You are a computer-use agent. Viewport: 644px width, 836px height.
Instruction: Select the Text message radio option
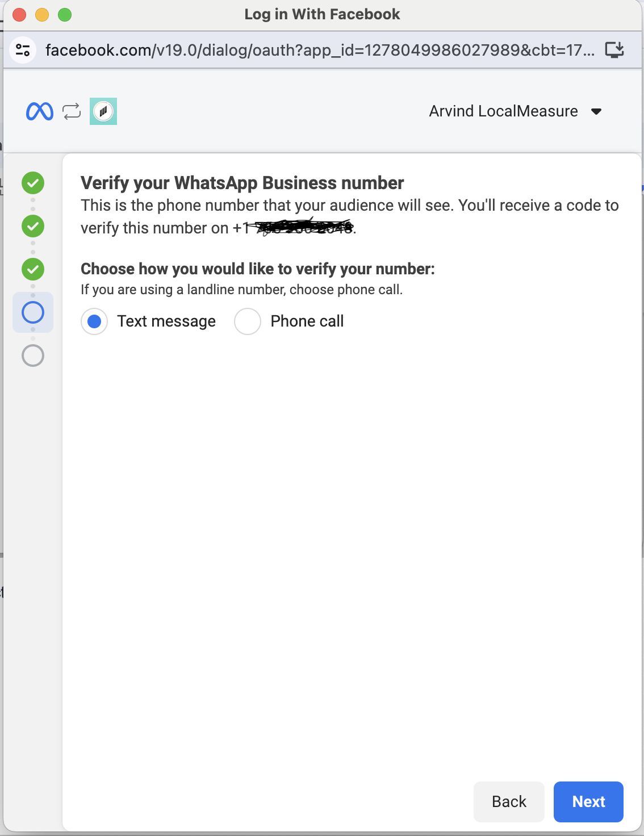94,321
